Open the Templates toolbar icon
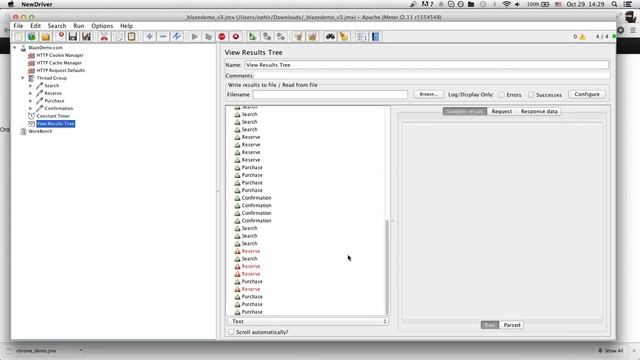Screen dimensions: 640x360 (x=32, y=37)
